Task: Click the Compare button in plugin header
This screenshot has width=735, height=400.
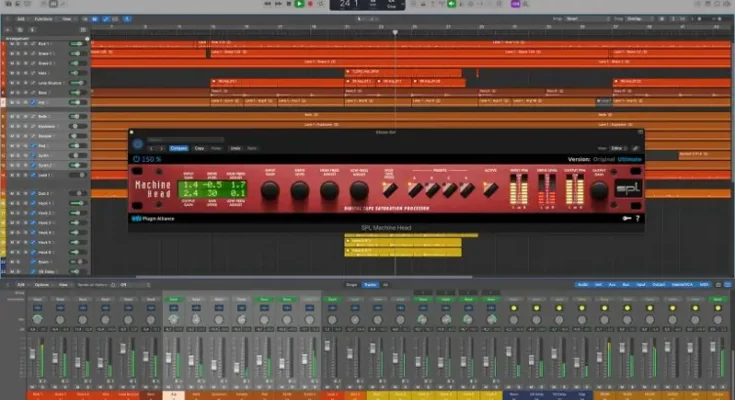Action: pos(179,148)
